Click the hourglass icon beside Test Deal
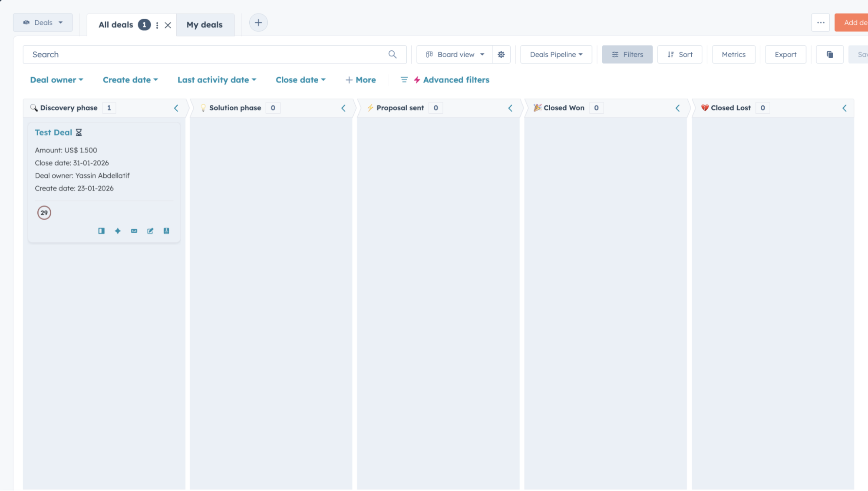The image size is (868, 491). (x=79, y=132)
